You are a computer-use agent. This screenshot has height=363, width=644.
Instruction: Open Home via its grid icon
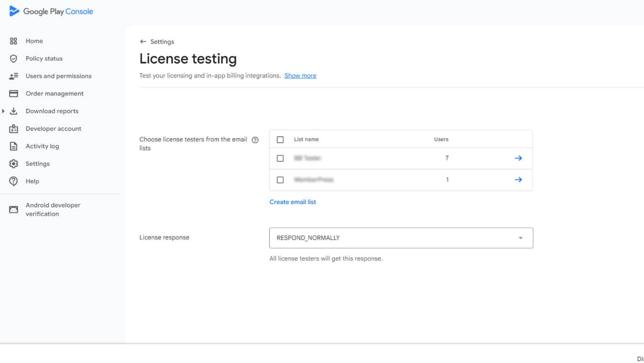tap(14, 41)
